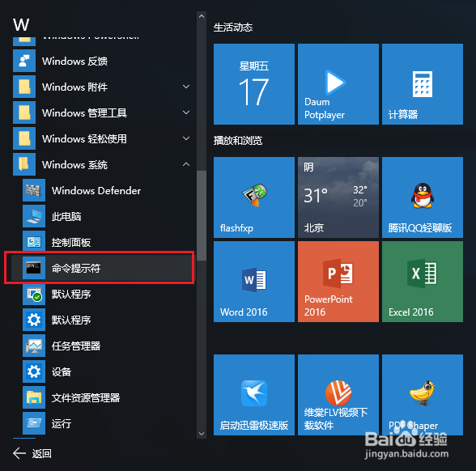Click the Windows 系统 folder icon
Screen dimensions: 476x471
pos(24,164)
